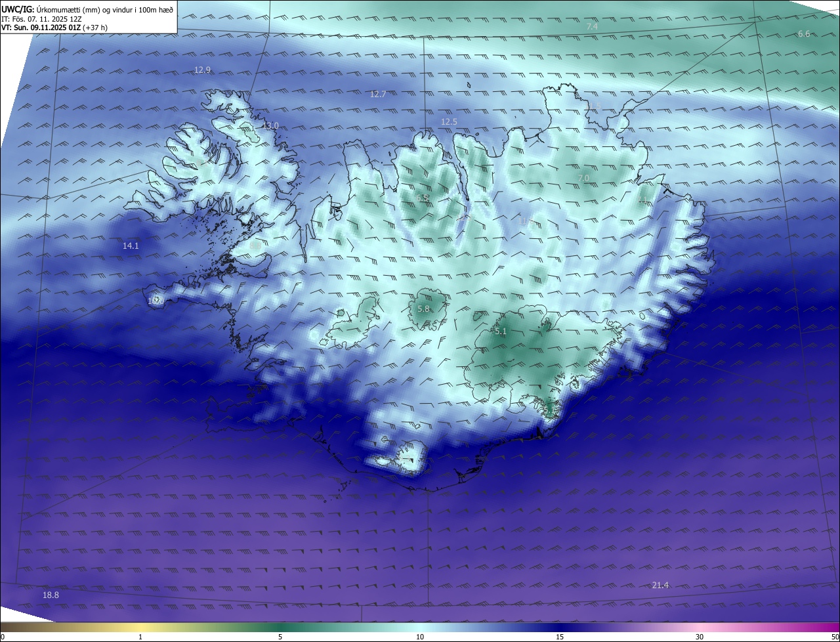Click the dark green legend color near 5
The height and width of the screenshot is (642, 840).
(280, 627)
